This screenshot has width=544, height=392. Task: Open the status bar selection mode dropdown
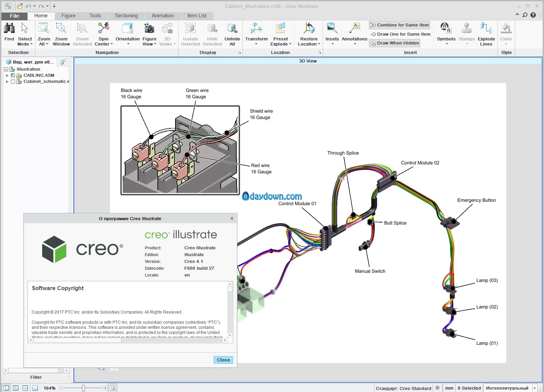534,388
